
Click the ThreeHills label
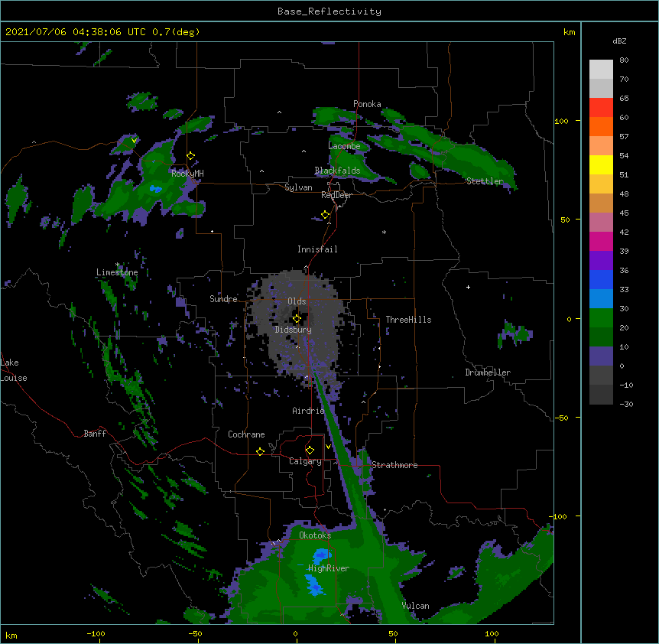408,320
